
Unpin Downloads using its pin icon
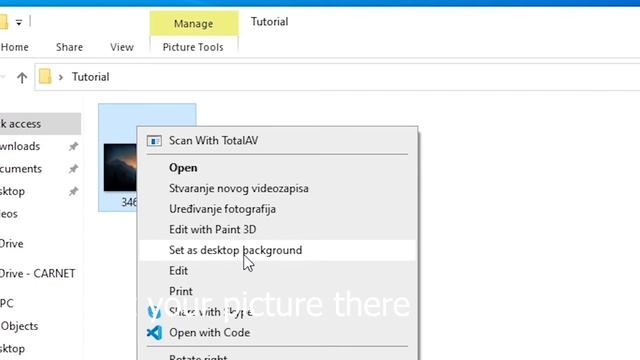[x=73, y=147]
